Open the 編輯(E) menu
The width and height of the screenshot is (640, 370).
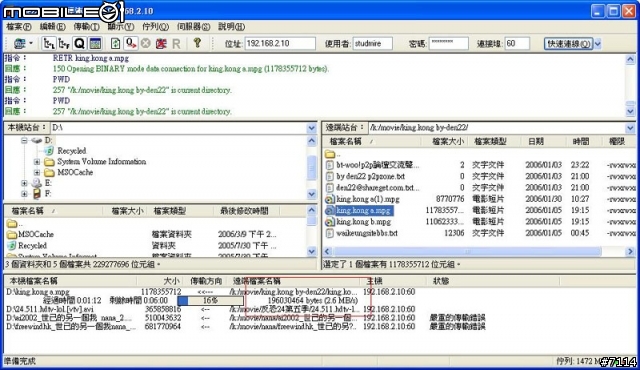tap(52, 27)
